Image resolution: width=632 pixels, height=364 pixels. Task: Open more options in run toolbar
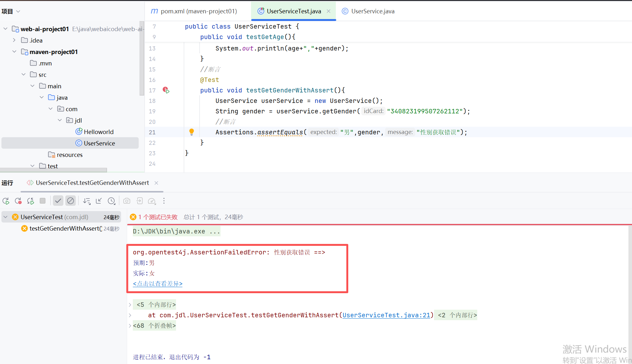[x=164, y=201]
